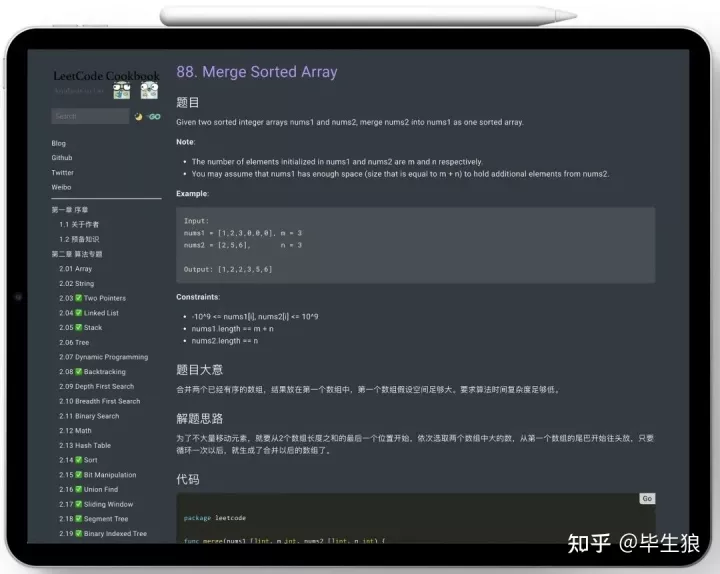Open the Github link
The width and height of the screenshot is (720, 574).
click(62, 158)
